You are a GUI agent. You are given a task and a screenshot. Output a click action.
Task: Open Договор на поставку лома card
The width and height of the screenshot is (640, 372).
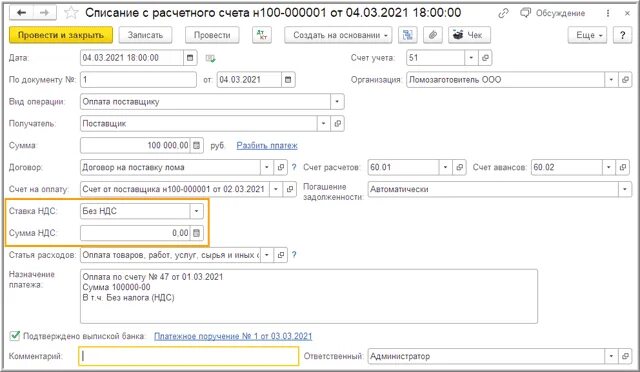pyautogui.click(x=280, y=167)
